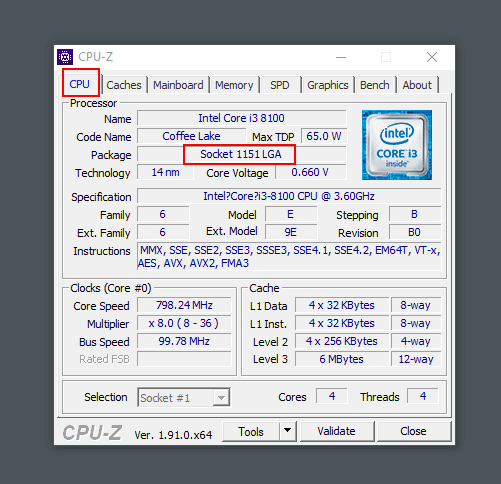Open the Memory tab

click(234, 85)
